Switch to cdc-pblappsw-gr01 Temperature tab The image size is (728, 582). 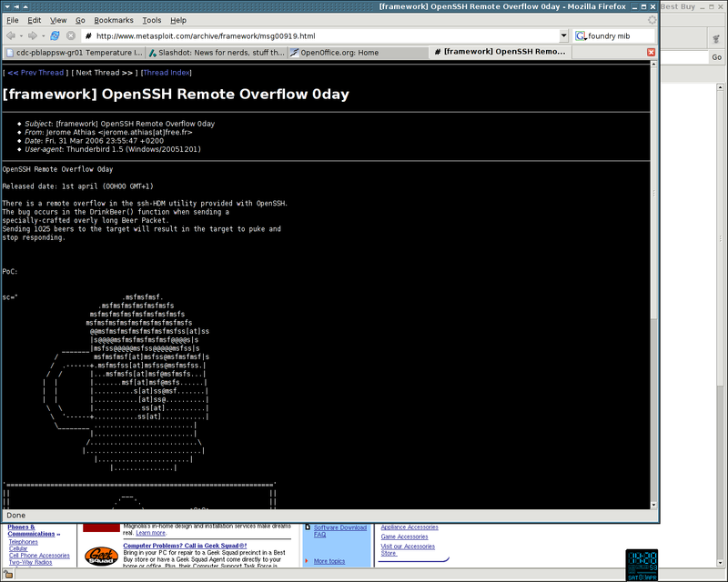[x=73, y=53]
